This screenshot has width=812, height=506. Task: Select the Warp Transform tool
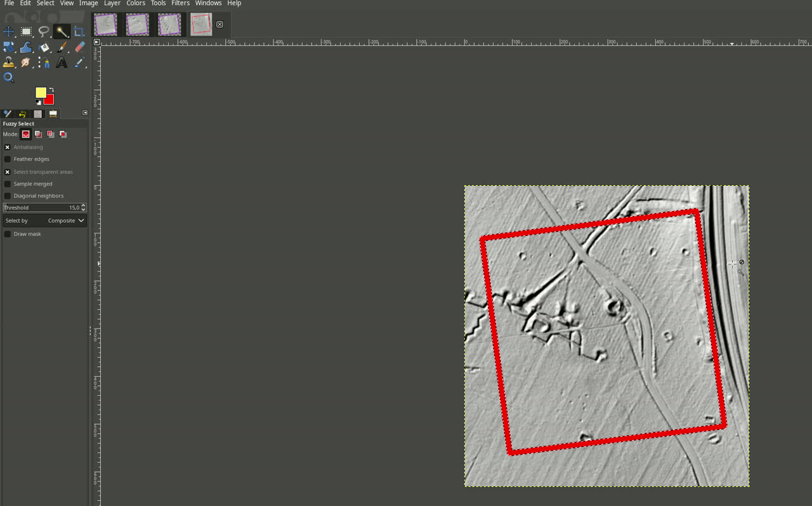coord(26,47)
